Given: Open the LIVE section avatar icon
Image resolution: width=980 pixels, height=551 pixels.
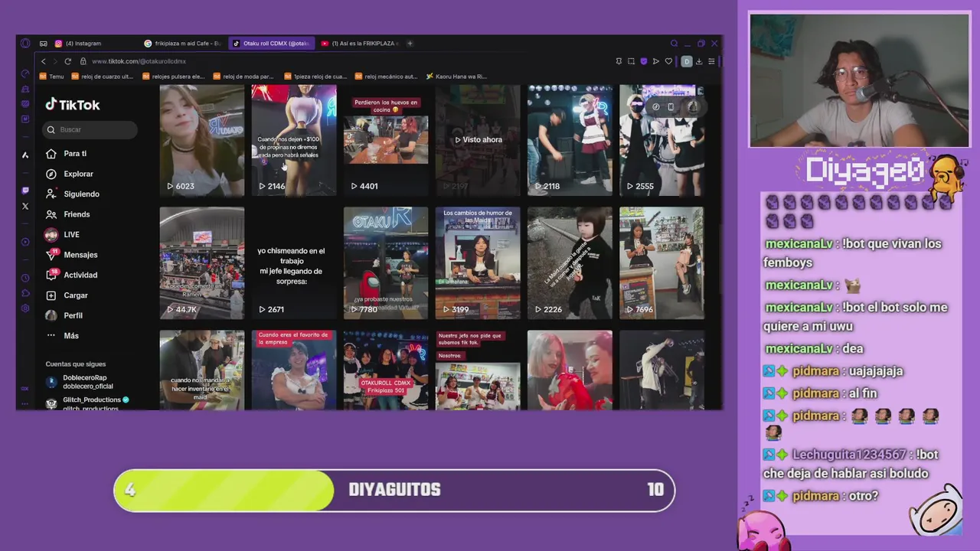Looking at the screenshot, I should 51,235.
